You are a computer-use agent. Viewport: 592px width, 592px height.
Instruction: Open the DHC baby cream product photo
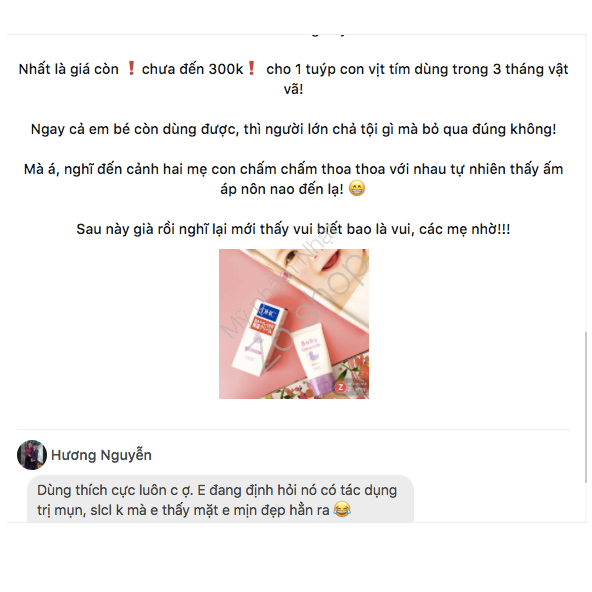(x=294, y=324)
